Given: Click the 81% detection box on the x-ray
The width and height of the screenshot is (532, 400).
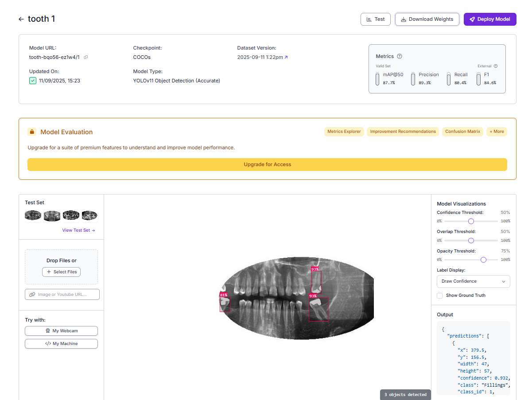Looking at the screenshot, I should [x=225, y=304].
